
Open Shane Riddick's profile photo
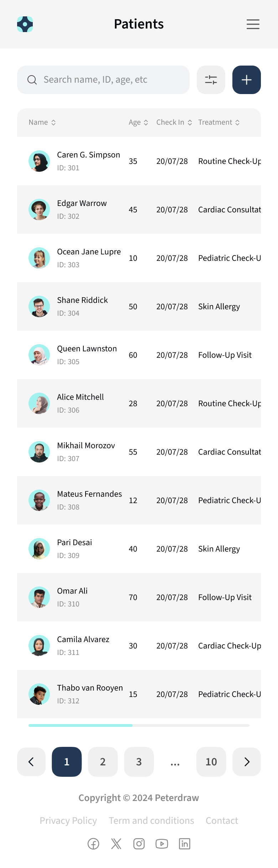39,306
